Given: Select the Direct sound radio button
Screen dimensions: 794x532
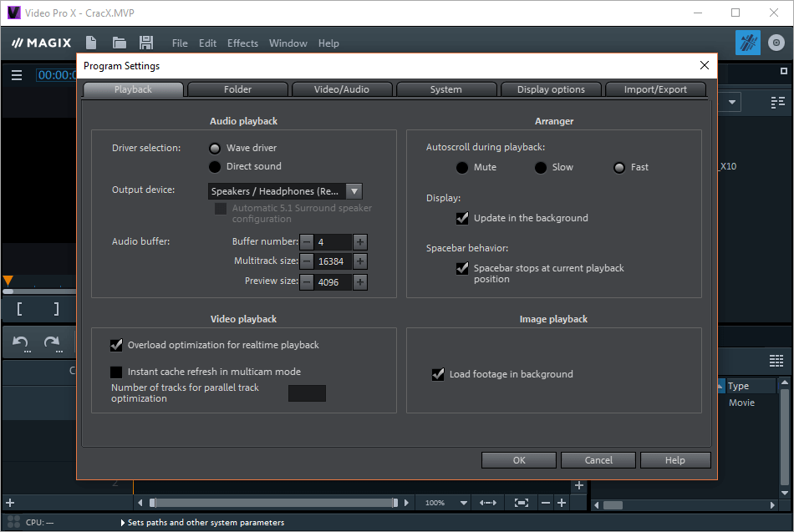Looking at the screenshot, I should 215,166.
